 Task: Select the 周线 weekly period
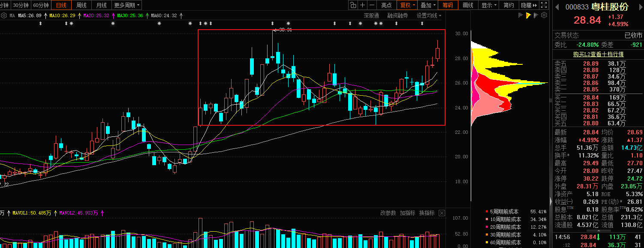pyautogui.click(x=81, y=5)
